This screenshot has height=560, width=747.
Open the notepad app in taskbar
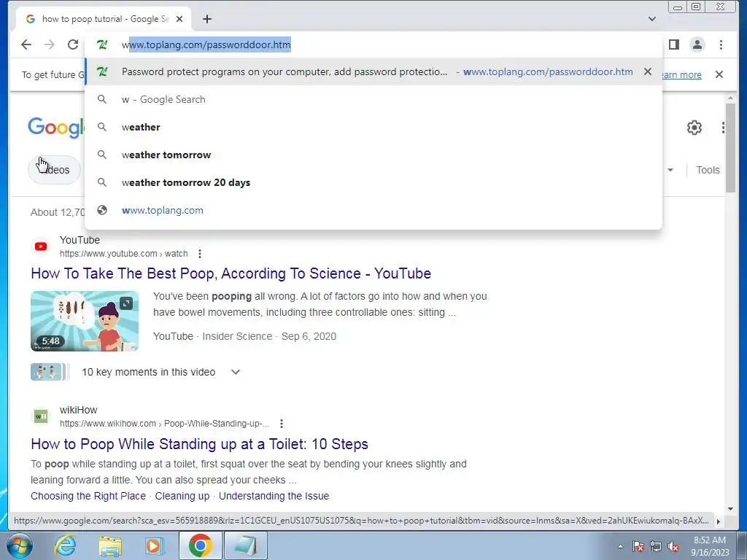click(245, 545)
